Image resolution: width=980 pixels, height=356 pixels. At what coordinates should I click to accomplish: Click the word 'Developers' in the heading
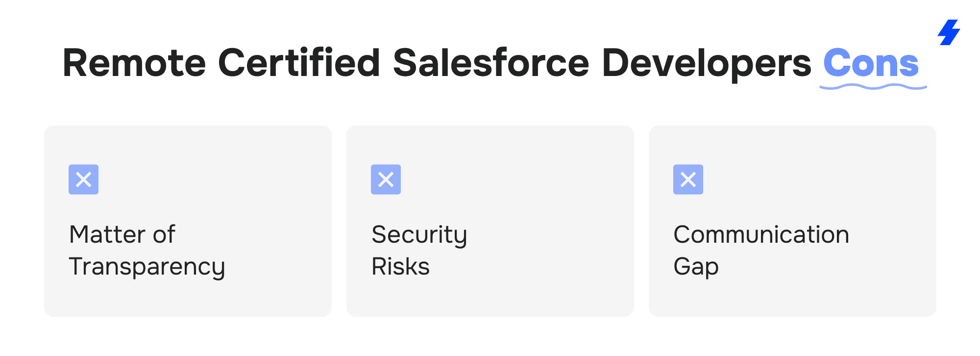click(706, 63)
